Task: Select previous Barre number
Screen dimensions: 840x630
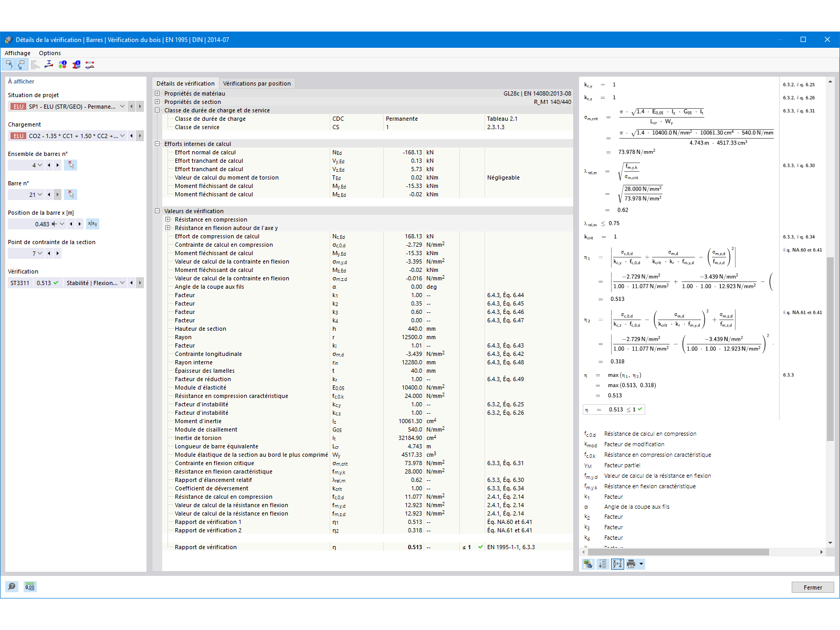Action: click(49, 194)
